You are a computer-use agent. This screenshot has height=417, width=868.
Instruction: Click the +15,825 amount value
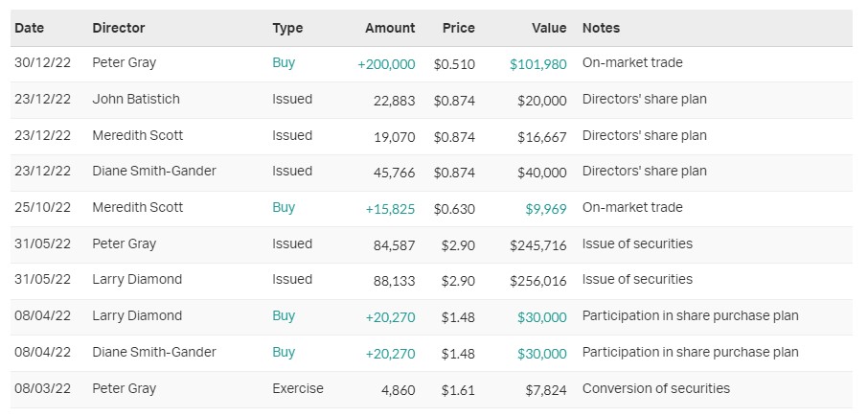point(390,208)
